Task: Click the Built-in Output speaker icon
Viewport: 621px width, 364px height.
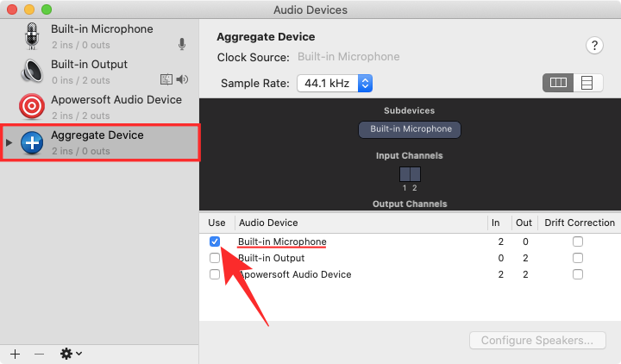Action: click(32, 72)
